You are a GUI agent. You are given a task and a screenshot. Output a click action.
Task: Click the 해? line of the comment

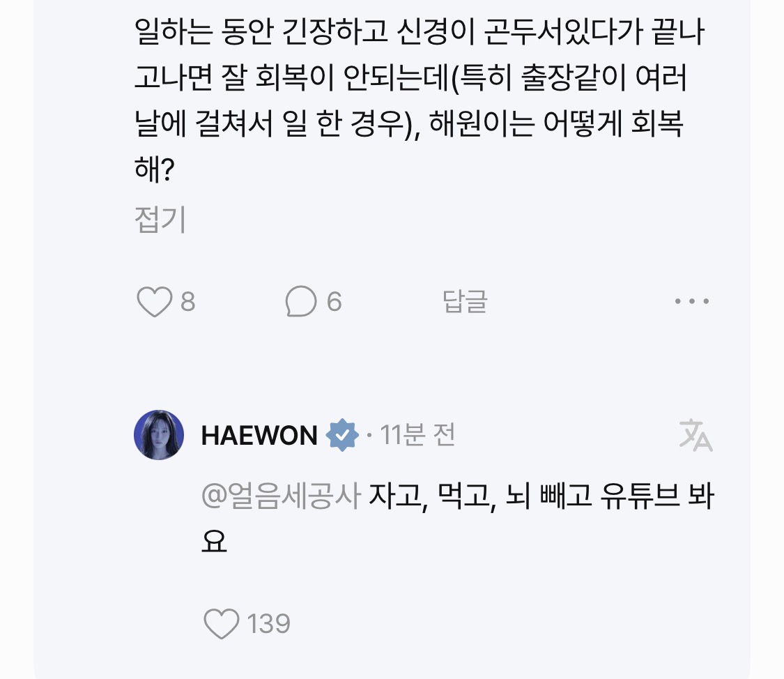155,169
